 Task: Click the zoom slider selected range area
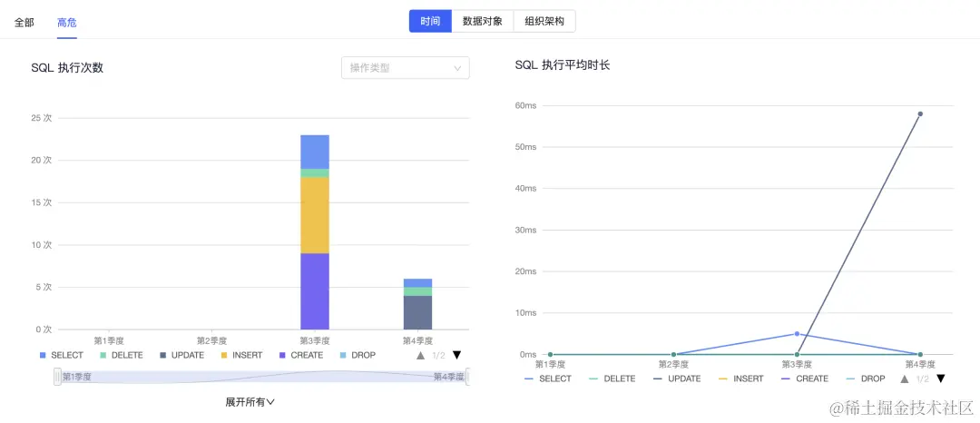click(x=262, y=377)
